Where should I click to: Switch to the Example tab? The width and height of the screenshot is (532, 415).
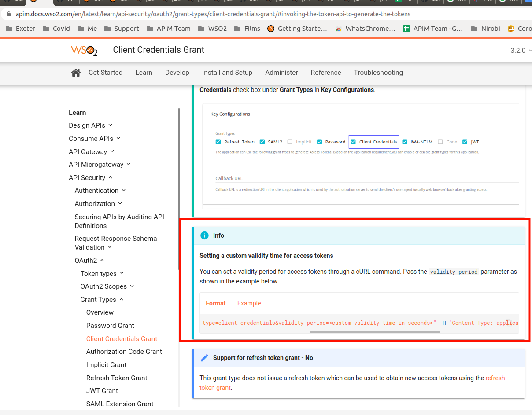coord(249,303)
